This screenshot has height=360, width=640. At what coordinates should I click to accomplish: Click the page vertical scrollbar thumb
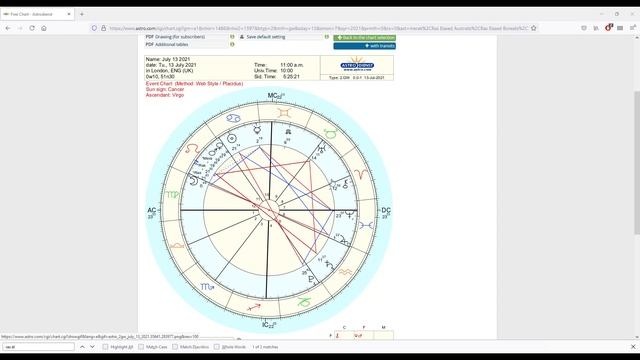click(637, 162)
